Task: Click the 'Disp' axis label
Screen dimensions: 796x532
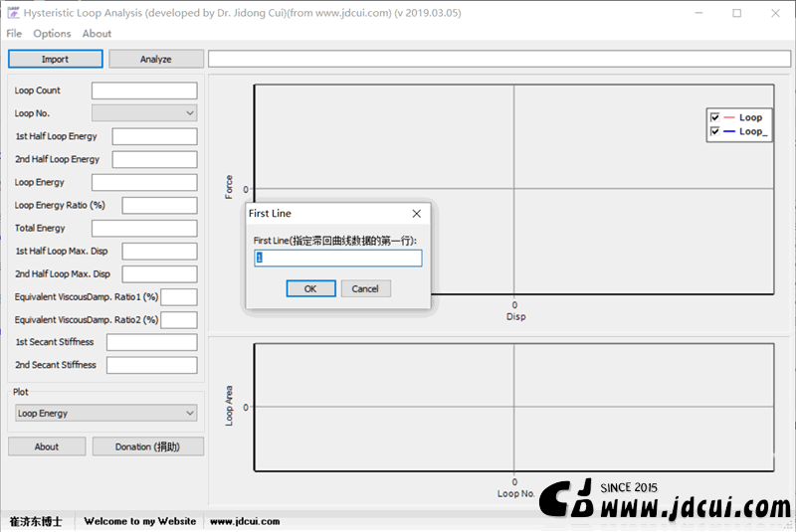Action: [515, 316]
